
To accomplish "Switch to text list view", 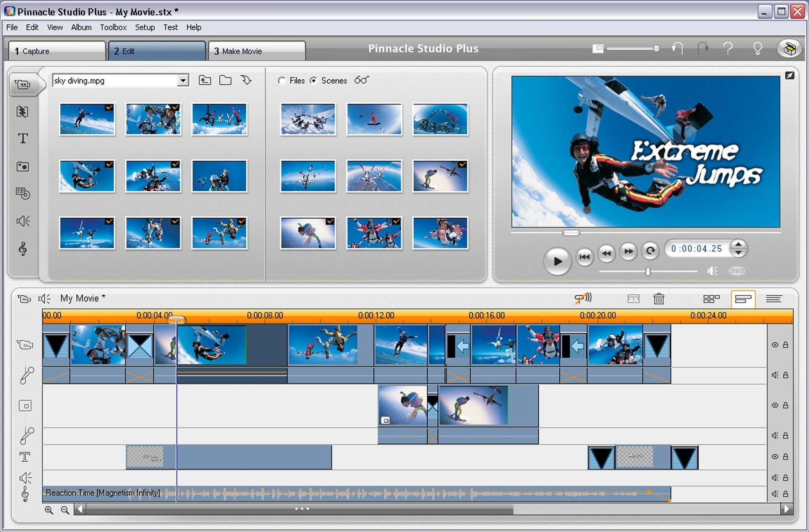I will pos(774,299).
